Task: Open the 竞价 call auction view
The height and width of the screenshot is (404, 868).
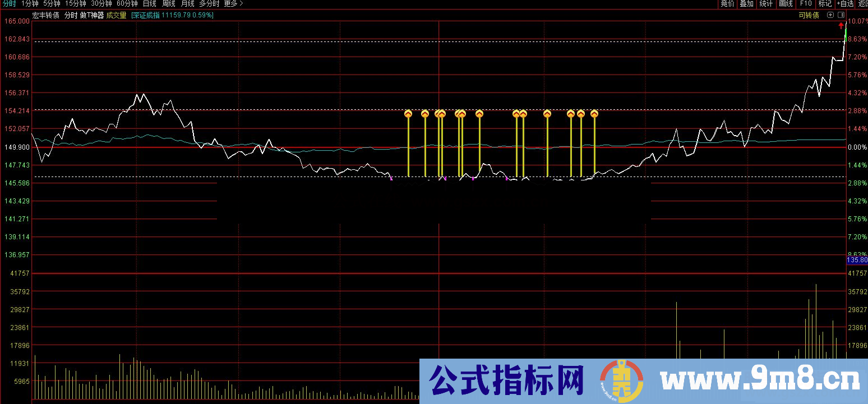Action: click(x=727, y=3)
